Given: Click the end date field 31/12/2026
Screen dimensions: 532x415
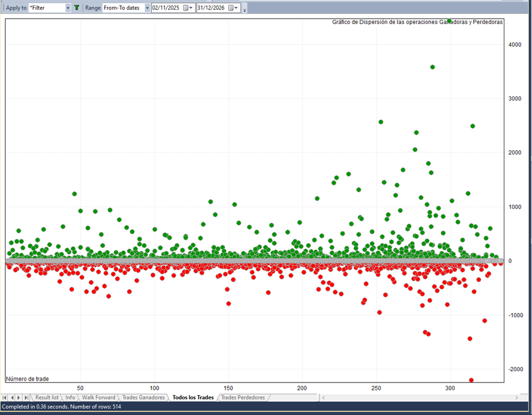Looking at the screenshot, I should click(x=211, y=8).
